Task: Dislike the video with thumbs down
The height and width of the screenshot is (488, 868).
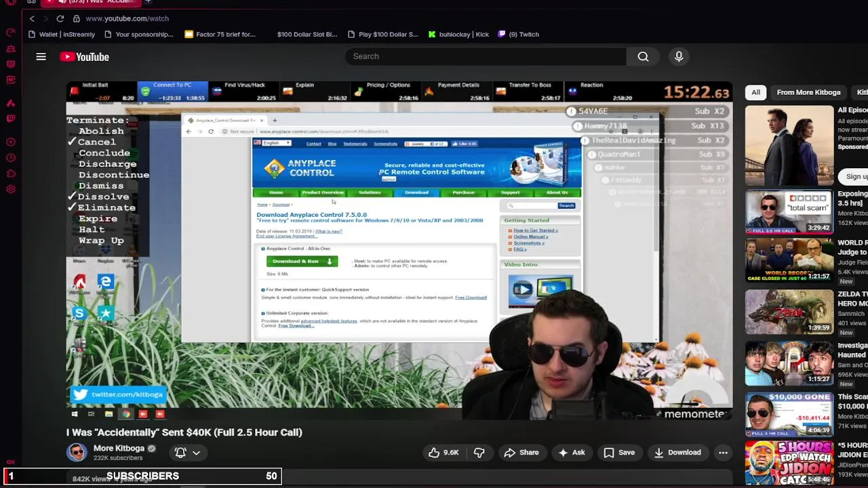Action: [479, 452]
